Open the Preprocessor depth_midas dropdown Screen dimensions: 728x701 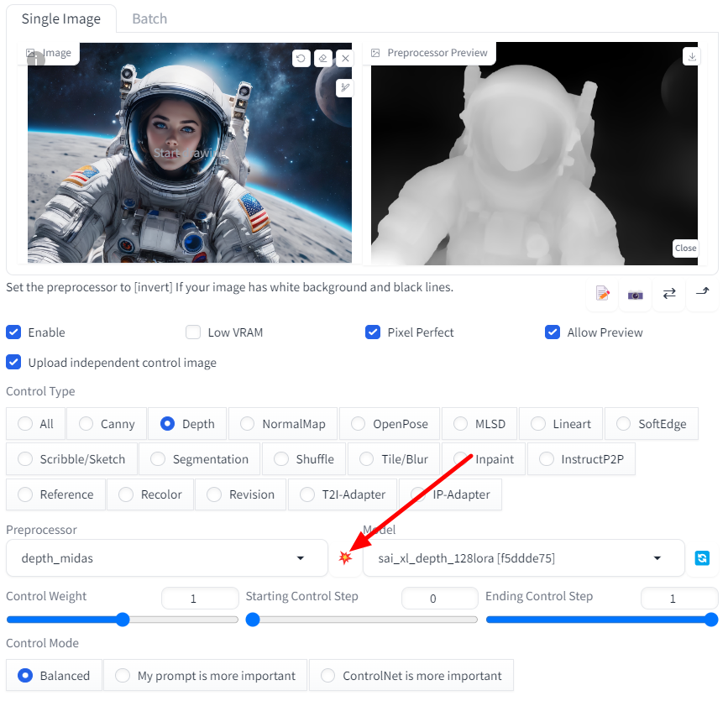[167, 557]
